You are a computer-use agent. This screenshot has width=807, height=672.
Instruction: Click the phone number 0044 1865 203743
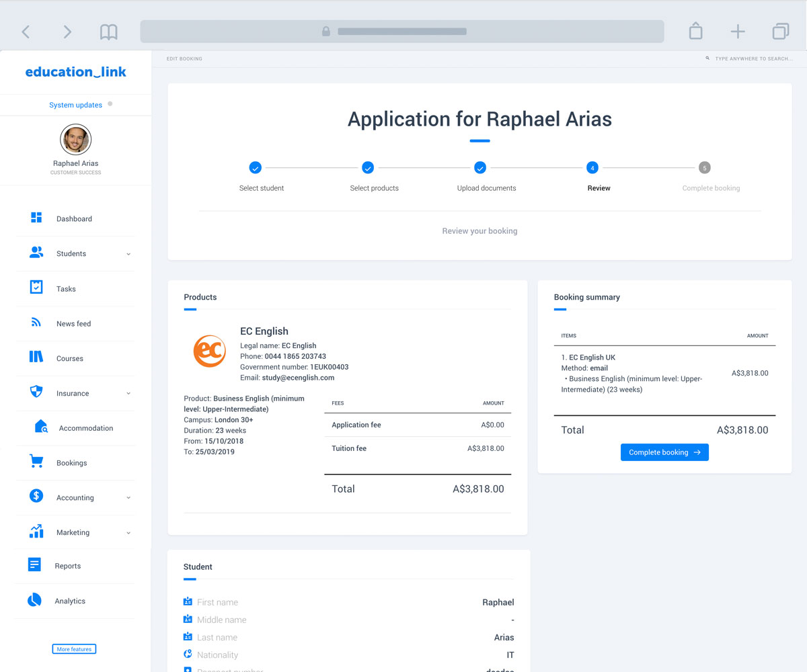pos(295,356)
